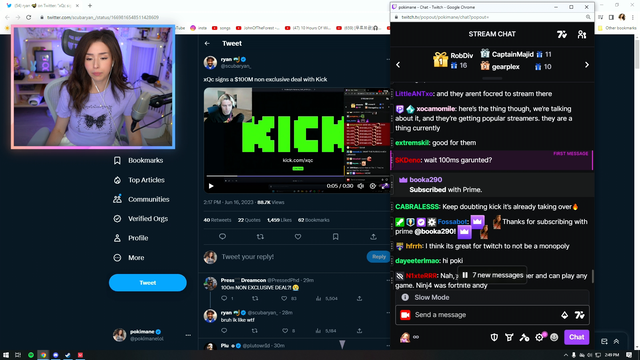Open more options on Press Dreamcon reply
Image resolution: width=640 pixels, height=360 pixels.
point(388,280)
